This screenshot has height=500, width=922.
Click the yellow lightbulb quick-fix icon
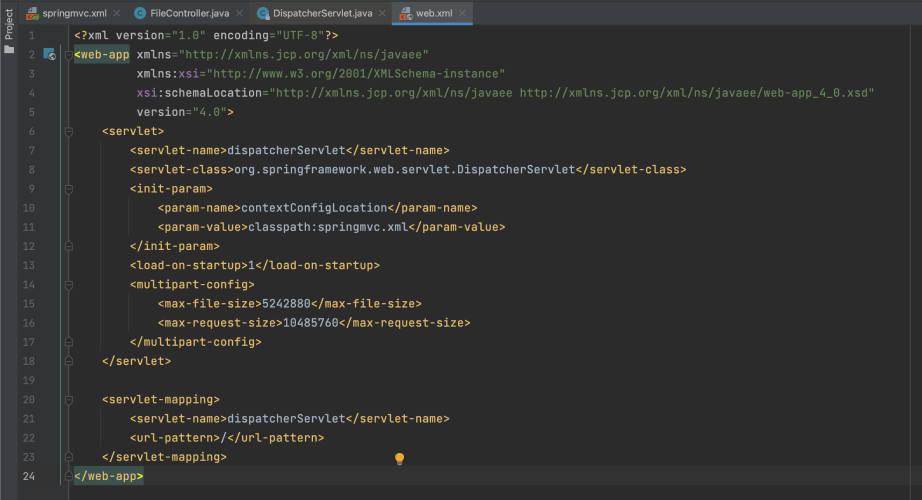coord(399,458)
